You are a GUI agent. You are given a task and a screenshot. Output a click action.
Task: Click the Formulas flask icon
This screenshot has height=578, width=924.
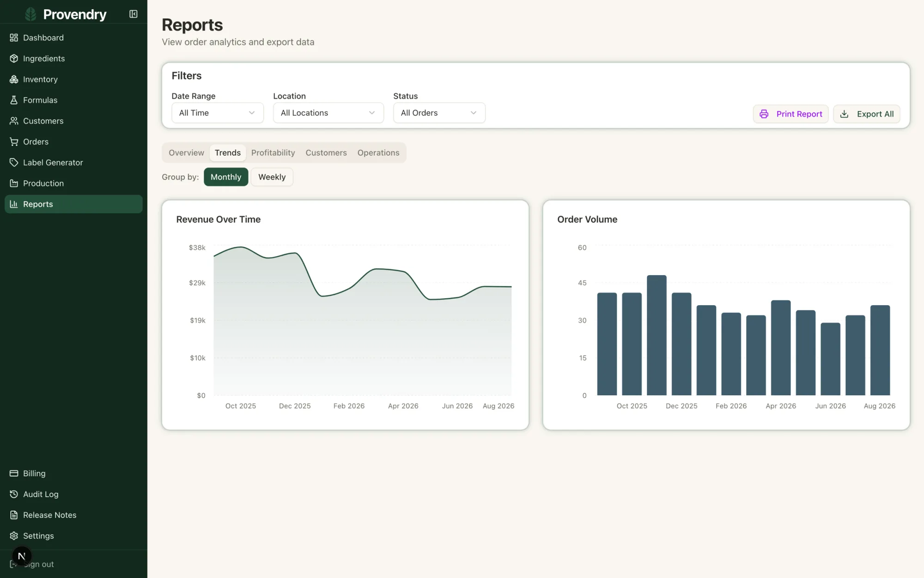pos(14,100)
